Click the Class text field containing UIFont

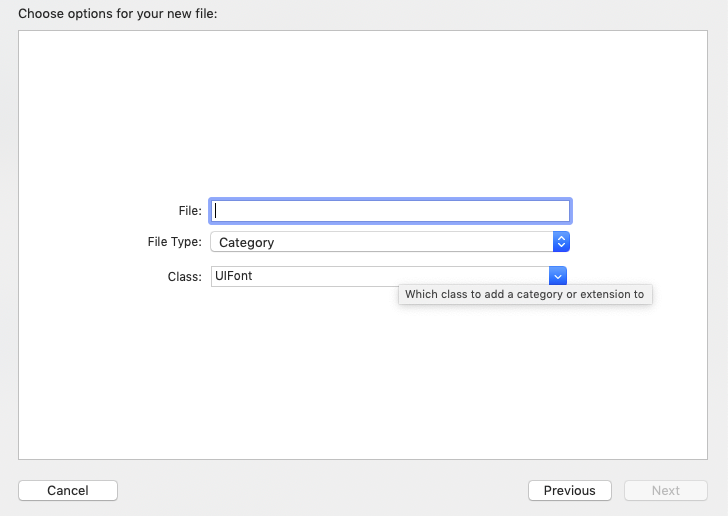tap(380, 276)
